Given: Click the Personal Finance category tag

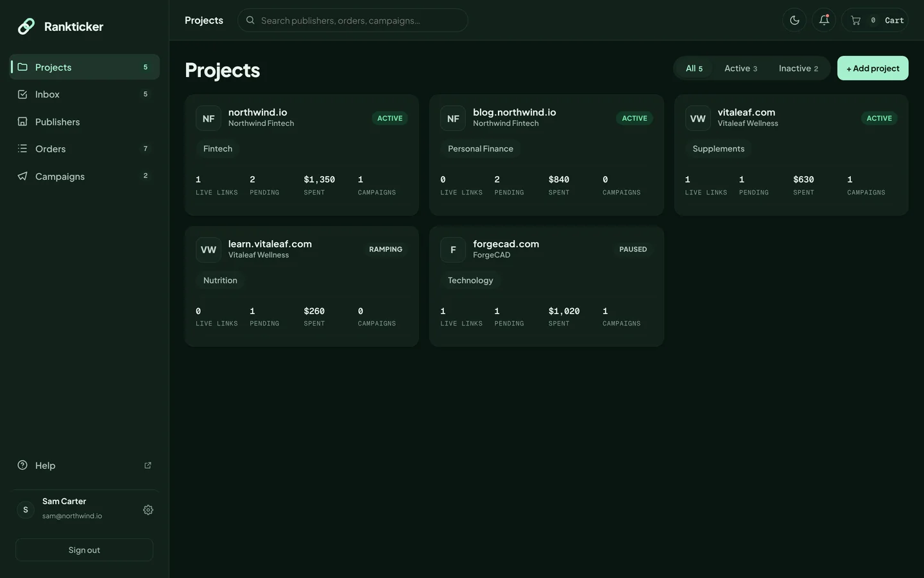Looking at the screenshot, I should [481, 149].
